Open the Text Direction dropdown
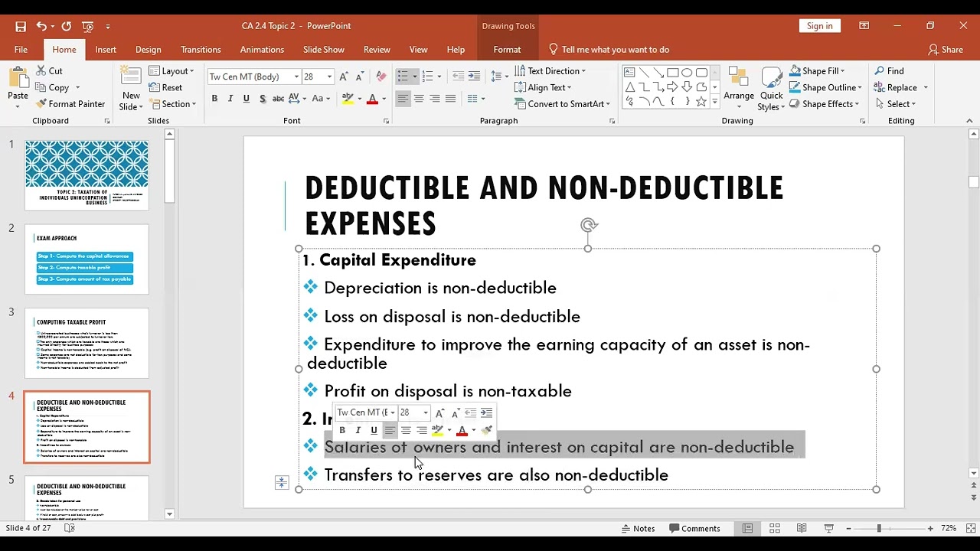980x551 pixels. tap(550, 71)
